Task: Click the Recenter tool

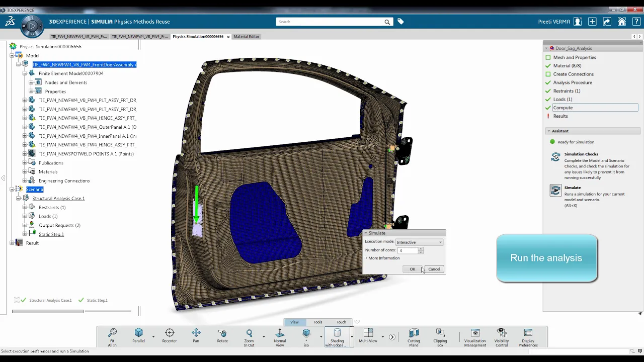Action: tap(170, 336)
